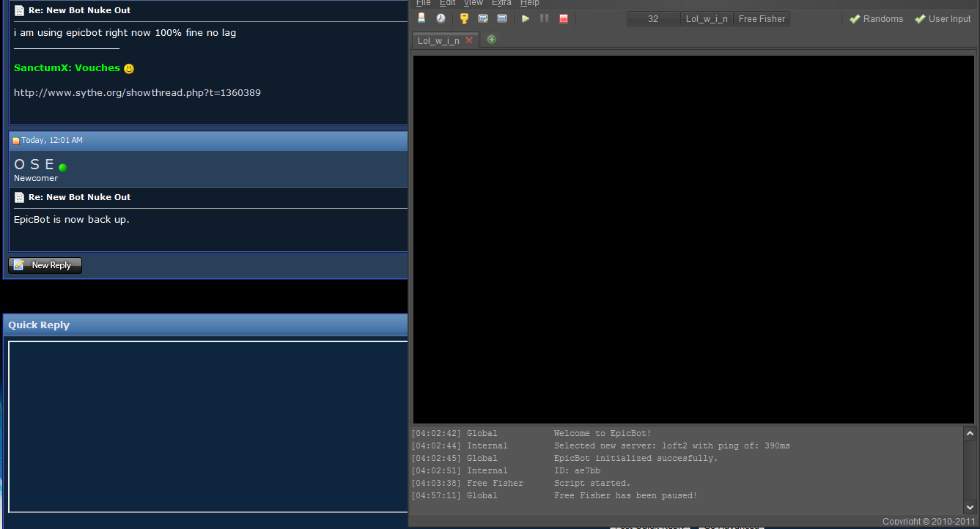Screen dimensions: 980x529
Task: Open the Help menu in EpicBot
Action: [x=529, y=3]
